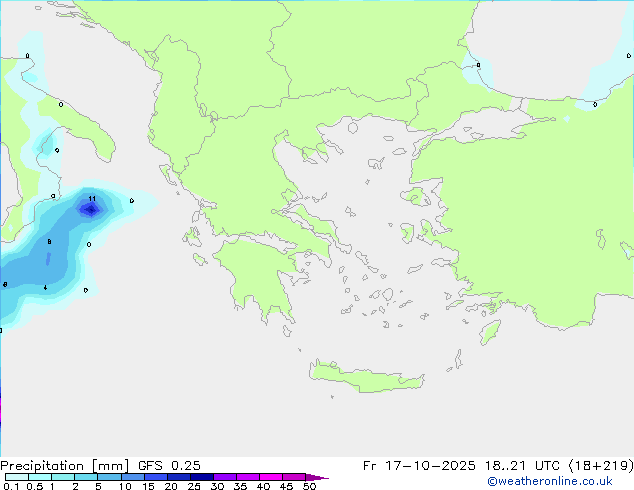Click the 45–50 mm legend swatch
This screenshot has width=634, height=490.
point(294,477)
